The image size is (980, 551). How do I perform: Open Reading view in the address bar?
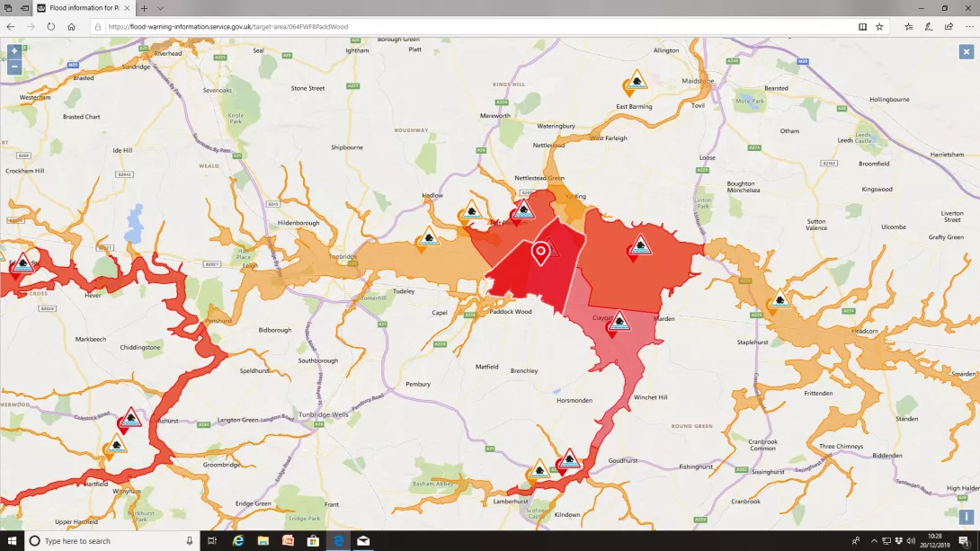(862, 26)
